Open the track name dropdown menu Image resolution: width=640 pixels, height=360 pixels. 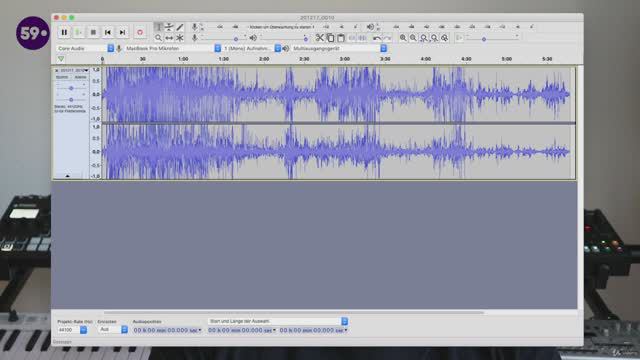click(x=75, y=71)
